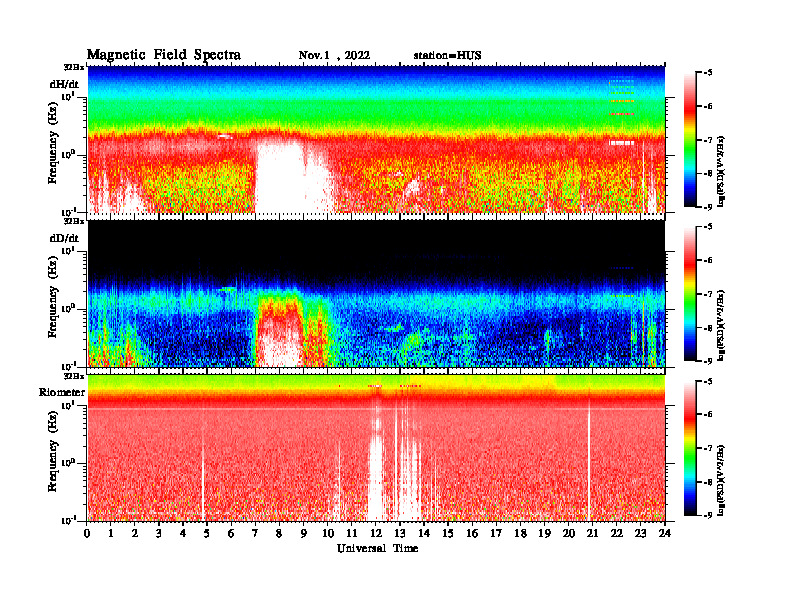
Task: Click the '-9' tick on dH/dt color bar
Action: click(708, 207)
